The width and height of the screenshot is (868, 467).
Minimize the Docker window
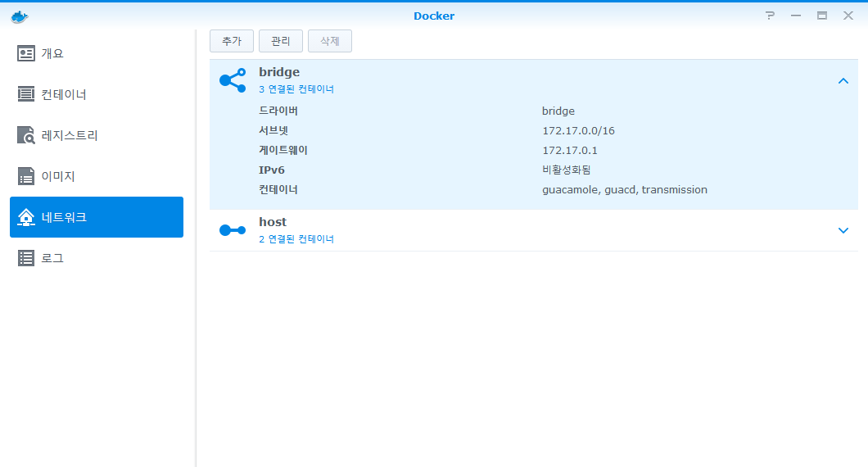pyautogui.click(x=796, y=16)
